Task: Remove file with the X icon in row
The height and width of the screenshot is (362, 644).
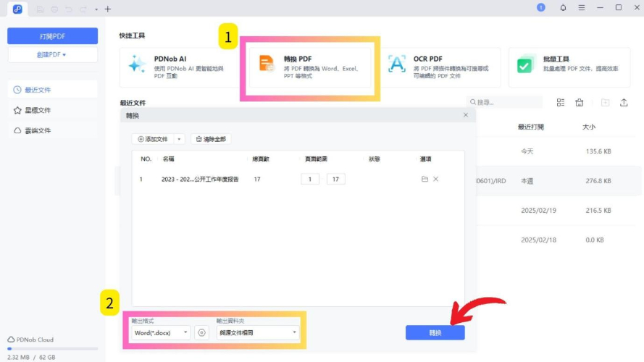Action: (436, 179)
